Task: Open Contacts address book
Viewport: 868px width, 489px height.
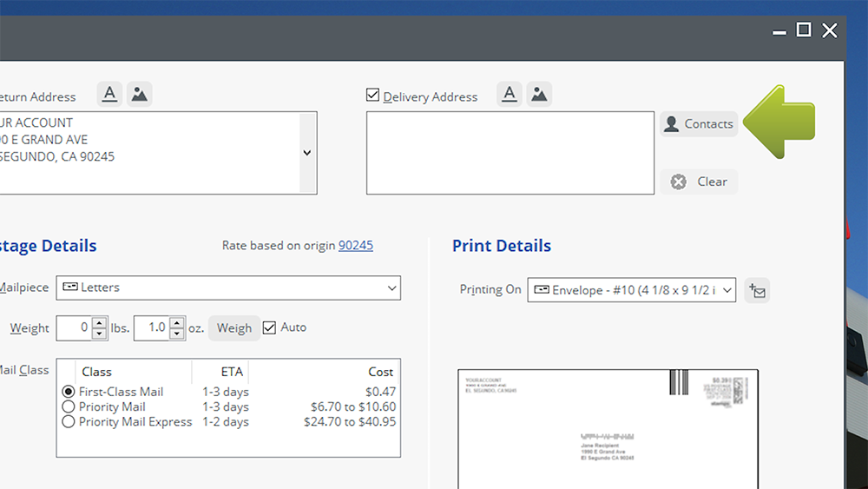Action: (x=699, y=124)
